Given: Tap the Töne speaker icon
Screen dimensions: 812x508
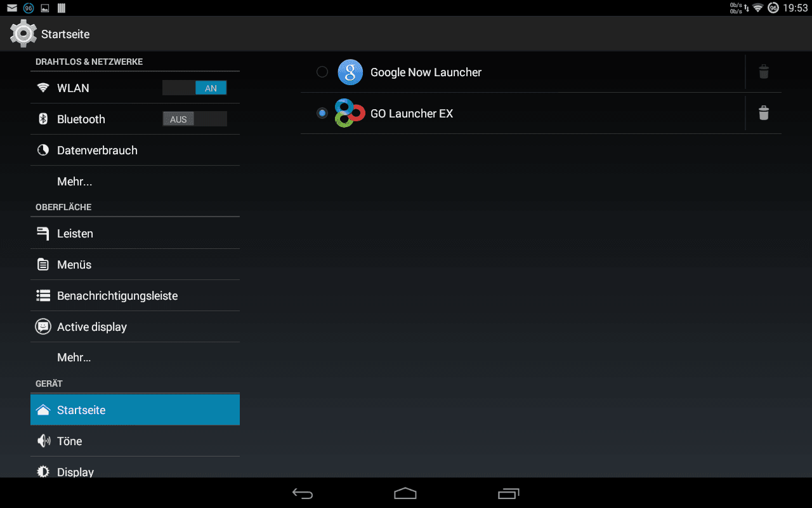Looking at the screenshot, I should (43, 441).
